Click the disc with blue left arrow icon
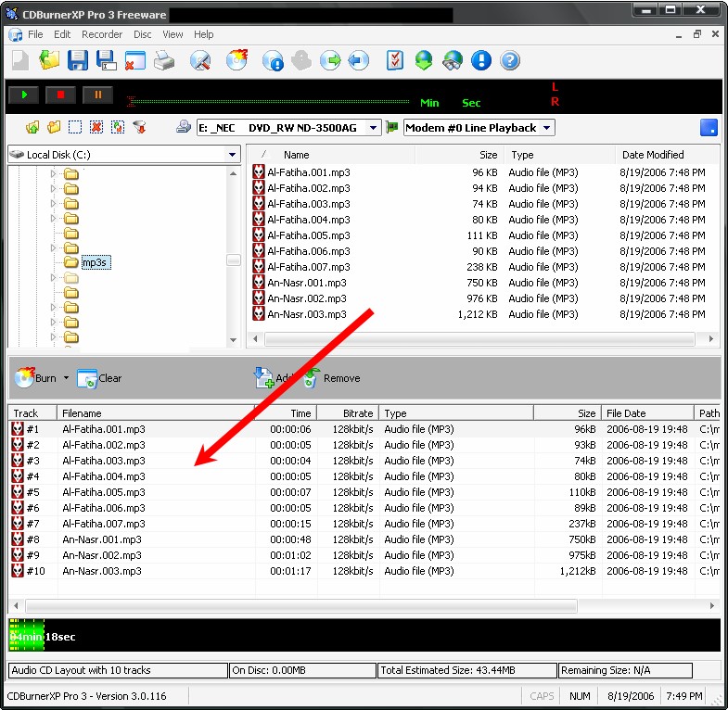The width and height of the screenshot is (728, 710). click(x=358, y=60)
